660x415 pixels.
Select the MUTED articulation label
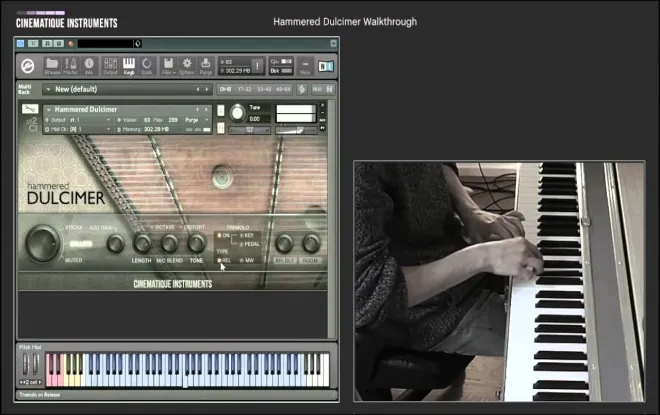(x=74, y=260)
